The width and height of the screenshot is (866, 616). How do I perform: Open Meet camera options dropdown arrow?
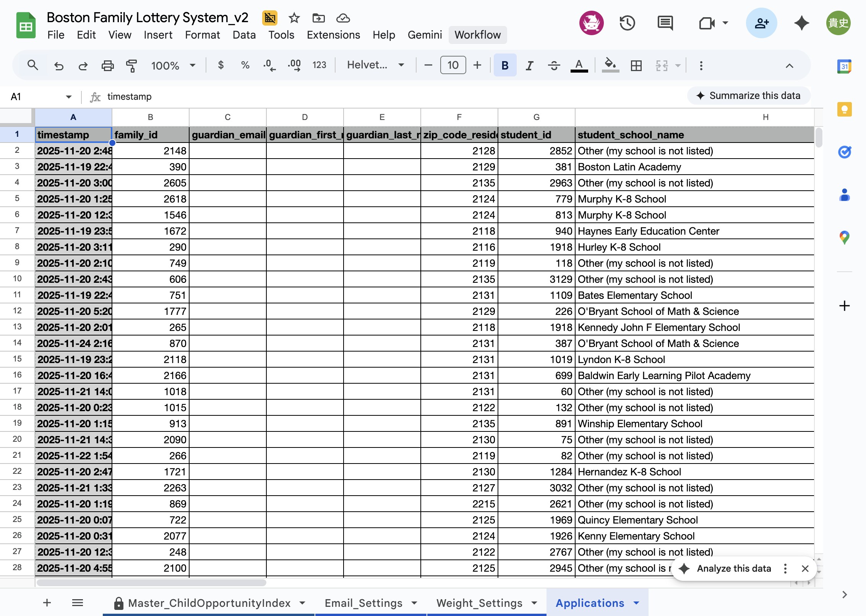point(725,23)
